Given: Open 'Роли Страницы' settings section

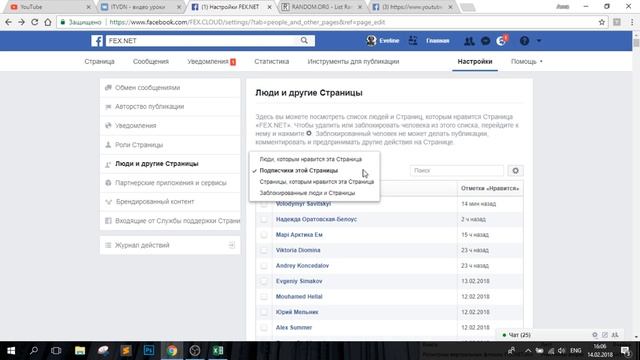Looking at the screenshot, I should (x=170, y=145).
